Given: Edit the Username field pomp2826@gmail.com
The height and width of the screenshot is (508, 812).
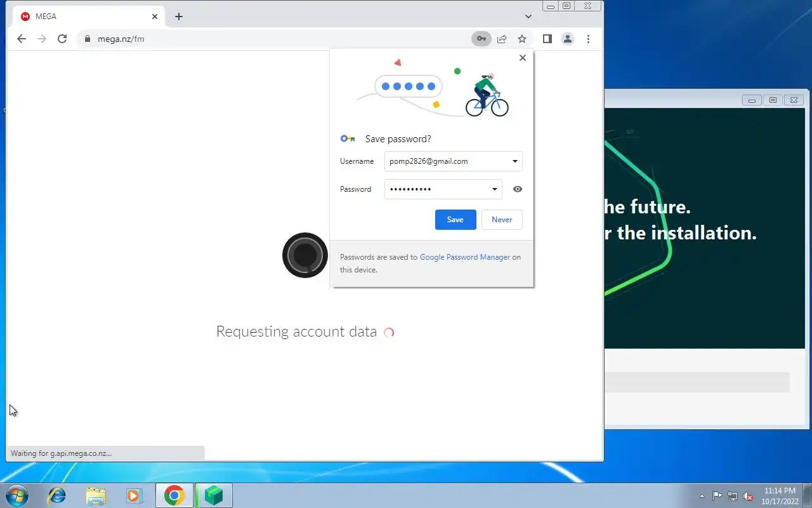Looking at the screenshot, I should coord(454,161).
